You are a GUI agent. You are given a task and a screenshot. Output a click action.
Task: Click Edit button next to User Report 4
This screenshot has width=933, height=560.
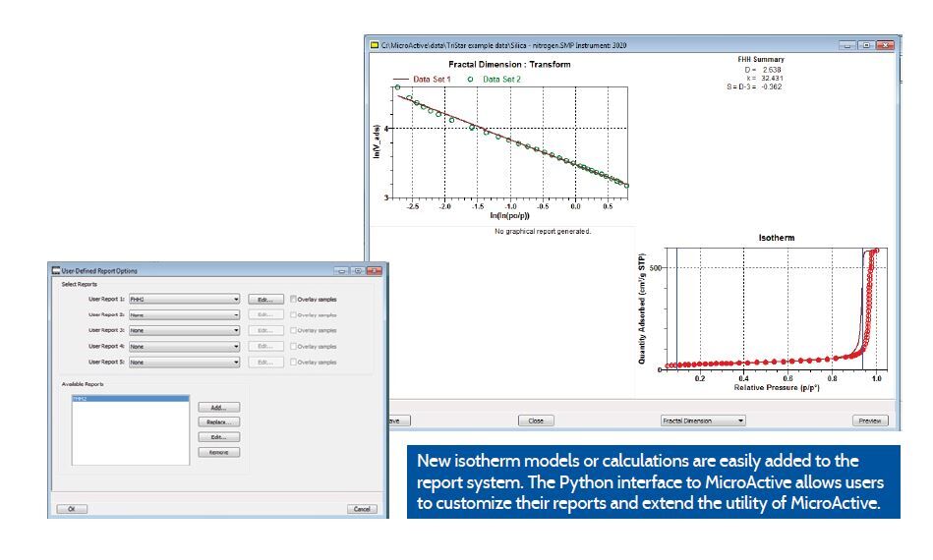coord(265,346)
